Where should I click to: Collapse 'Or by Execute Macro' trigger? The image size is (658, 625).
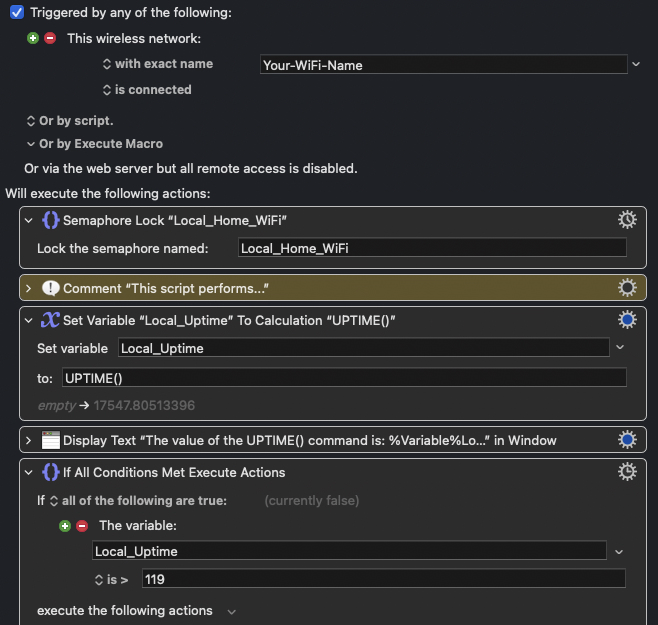31,144
